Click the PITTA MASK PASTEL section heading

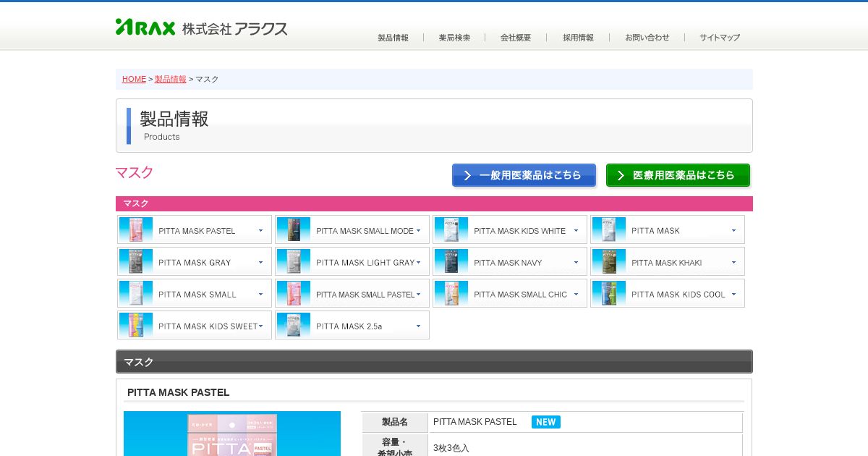click(179, 392)
